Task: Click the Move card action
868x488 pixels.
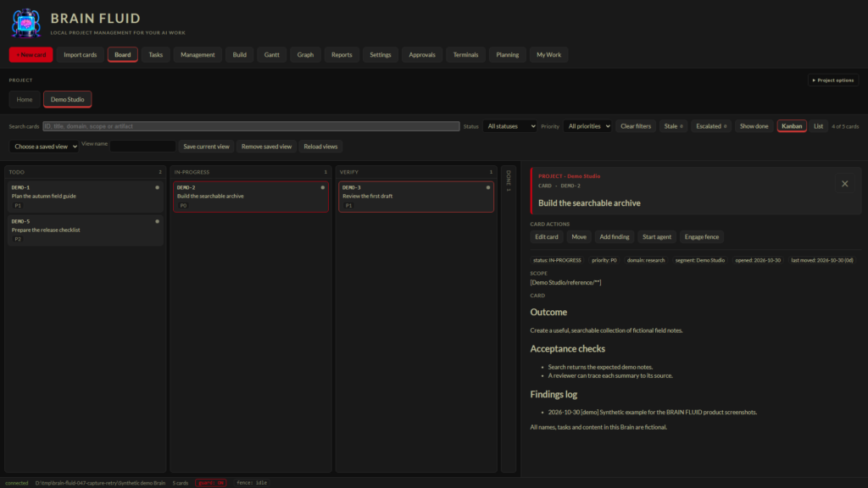Action: [578, 237]
